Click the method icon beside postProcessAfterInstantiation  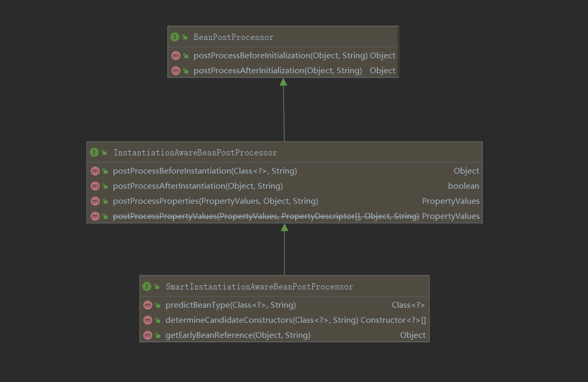point(95,186)
